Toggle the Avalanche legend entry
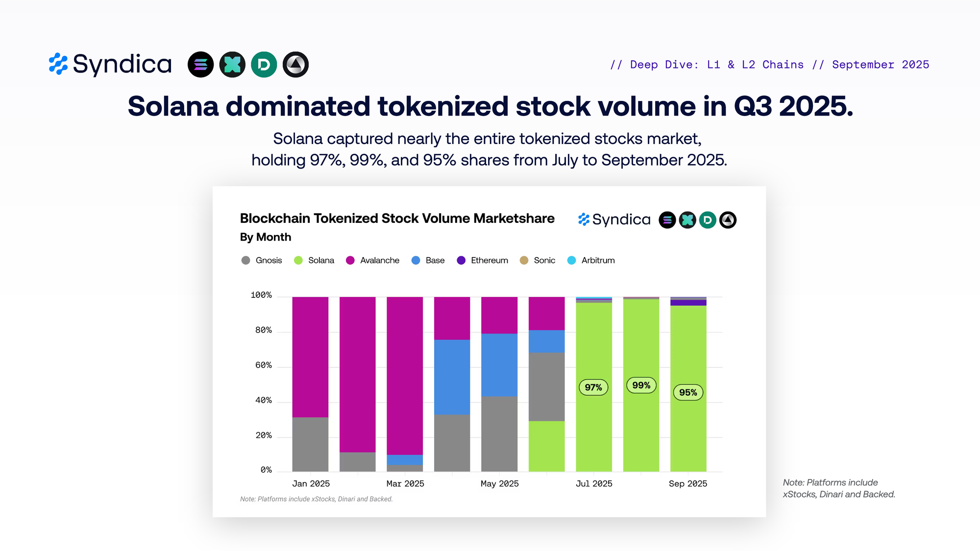The height and width of the screenshot is (551, 980). pyautogui.click(x=373, y=260)
